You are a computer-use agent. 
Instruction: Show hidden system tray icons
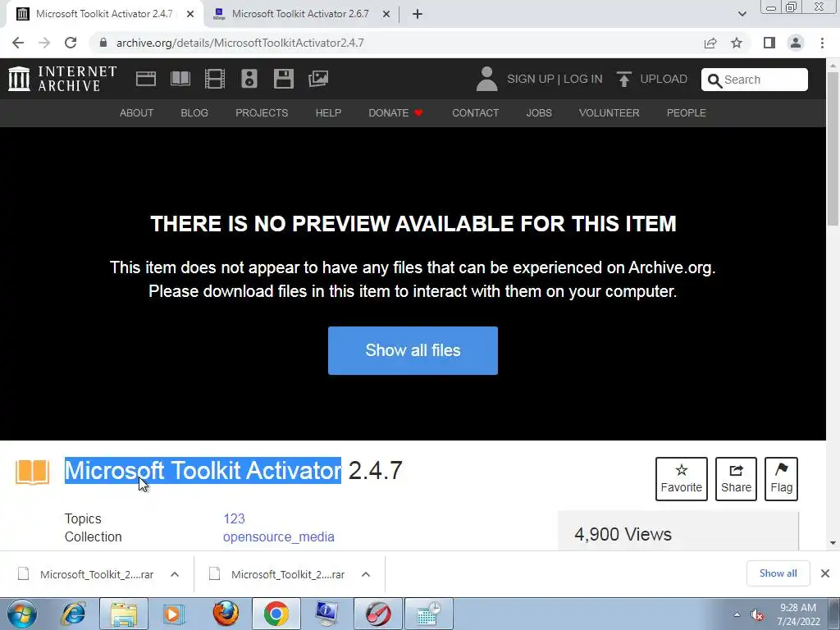(x=737, y=614)
